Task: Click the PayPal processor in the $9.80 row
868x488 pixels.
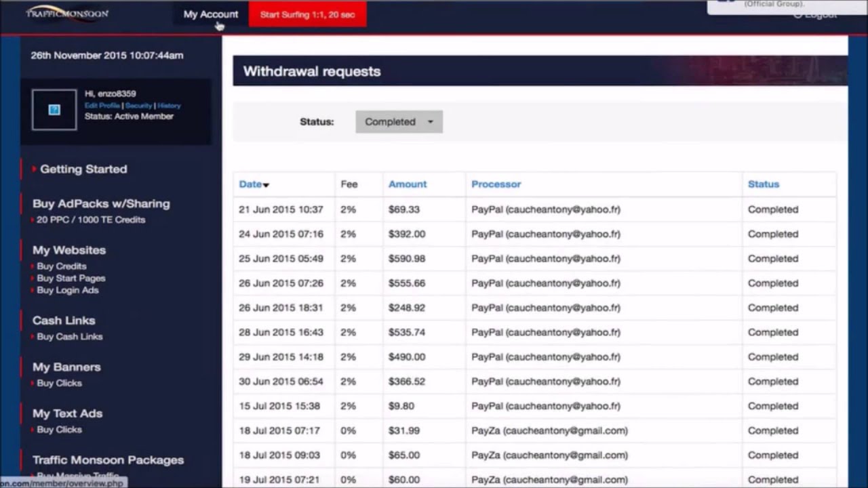Action: point(546,406)
